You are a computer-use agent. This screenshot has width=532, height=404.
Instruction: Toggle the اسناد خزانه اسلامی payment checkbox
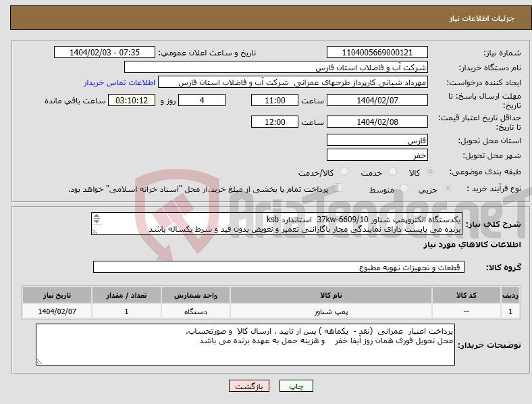coord(338,187)
